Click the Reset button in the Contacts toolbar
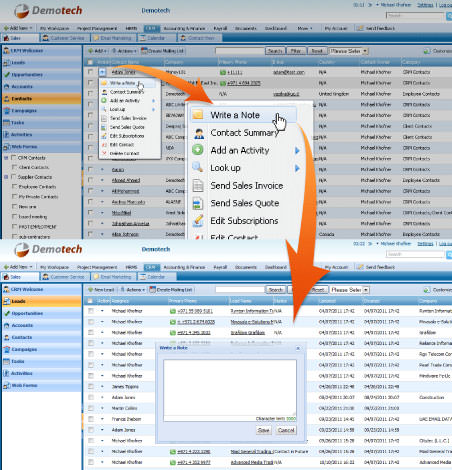The height and width of the screenshot is (470, 452). tap(317, 51)
